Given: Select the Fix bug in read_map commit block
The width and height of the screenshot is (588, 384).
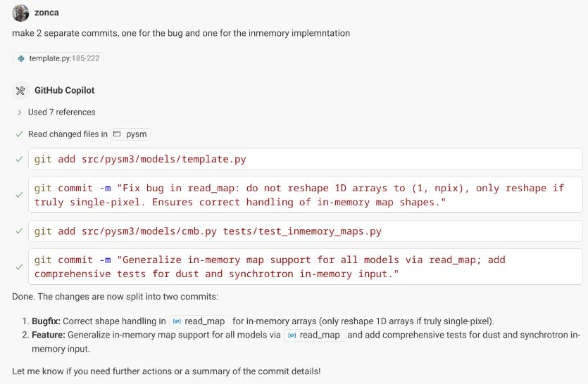Looking at the screenshot, I should (305, 195).
